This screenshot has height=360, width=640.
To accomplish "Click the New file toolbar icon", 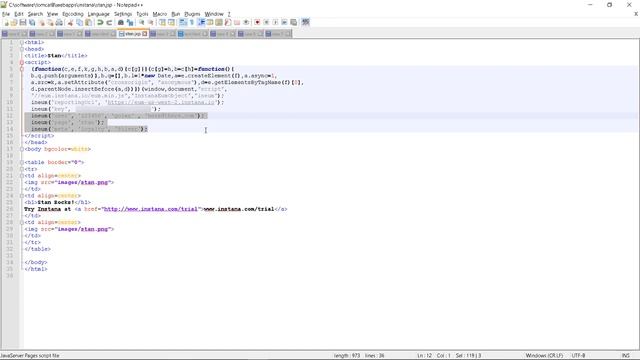I will 6,22.
